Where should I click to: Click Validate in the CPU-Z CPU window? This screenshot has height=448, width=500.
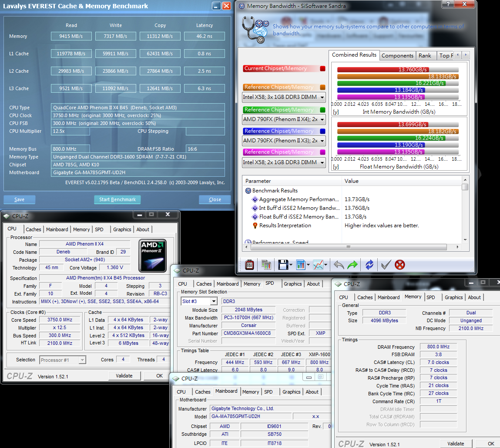[124, 376]
